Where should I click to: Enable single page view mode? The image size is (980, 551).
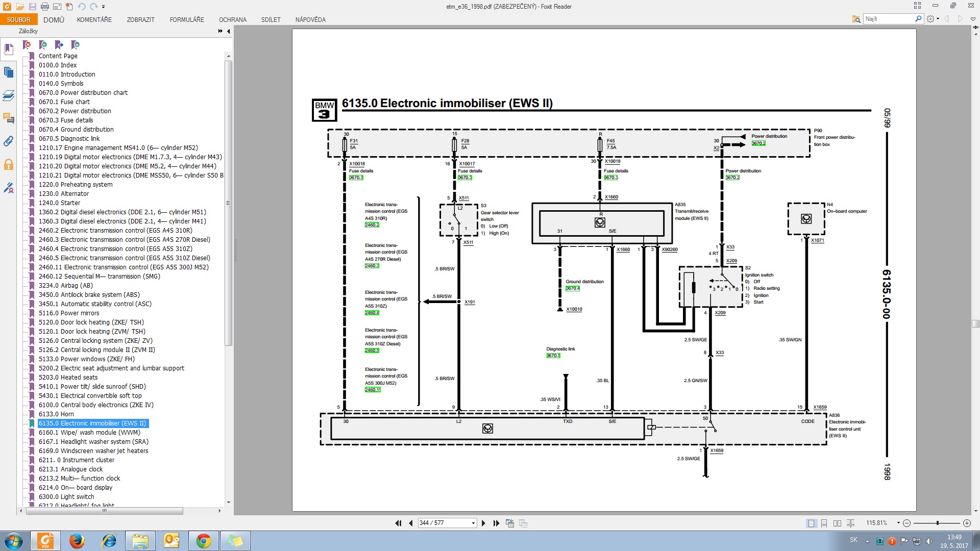[x=811, y=523]
